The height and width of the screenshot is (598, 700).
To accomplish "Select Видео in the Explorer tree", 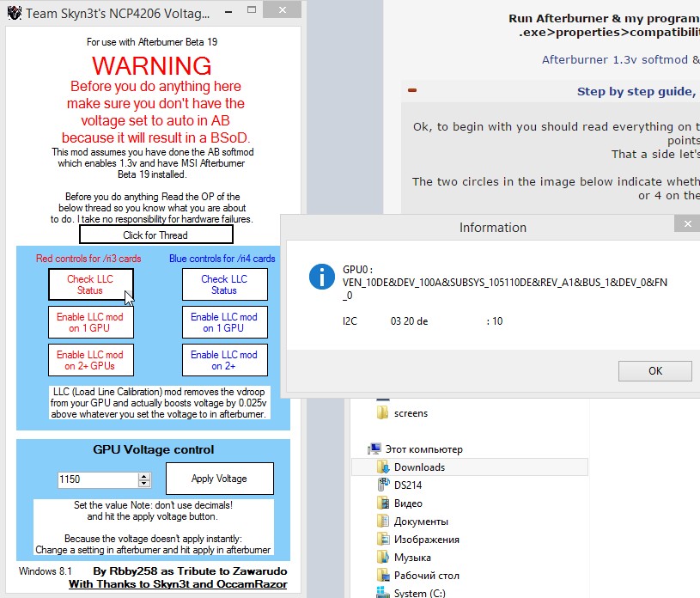I will click(408, 503).
